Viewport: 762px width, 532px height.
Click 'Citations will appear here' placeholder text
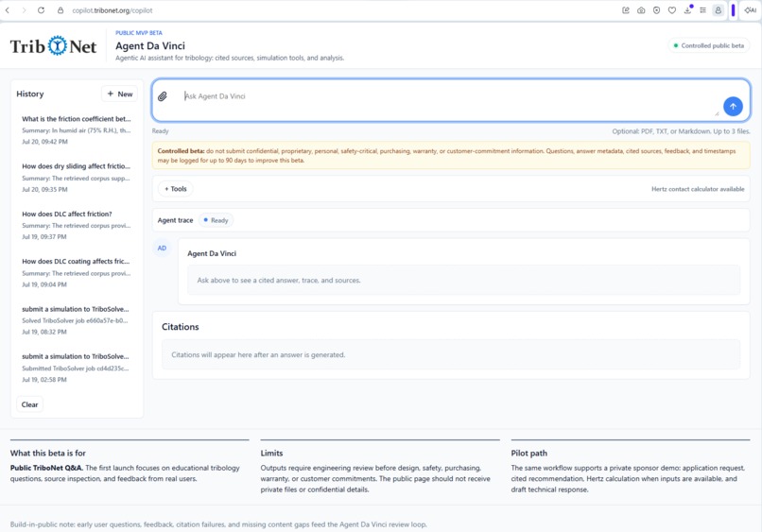click(258, 354)
